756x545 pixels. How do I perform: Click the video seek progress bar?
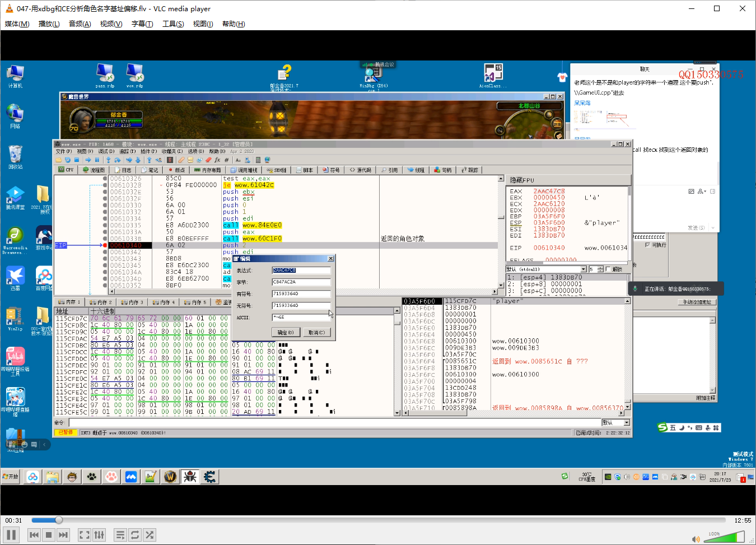click(x=379, y=520)
